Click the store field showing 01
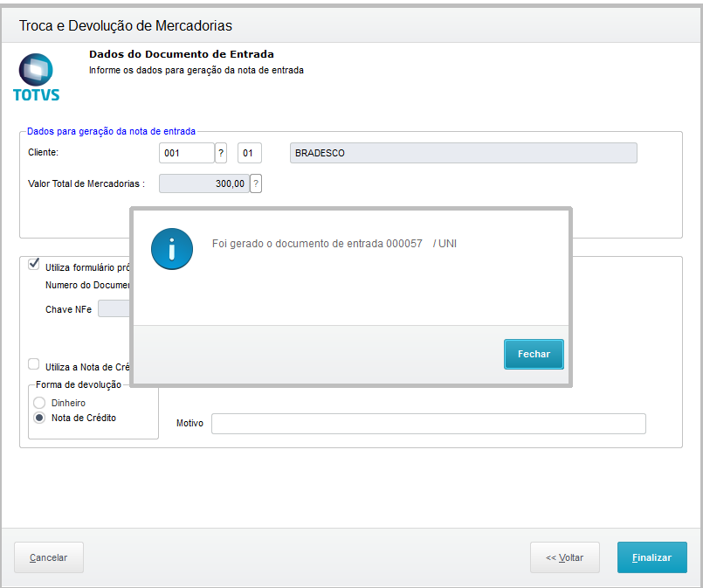Viewport: 703px width, 588px height. tap(249, 154)
